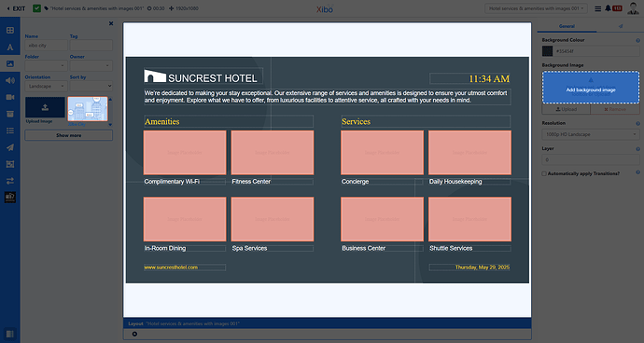This screenshot has width=644, height=343.
Task: Toggle Automatically apply Transitions checkbox
Action: click(544, 173)
